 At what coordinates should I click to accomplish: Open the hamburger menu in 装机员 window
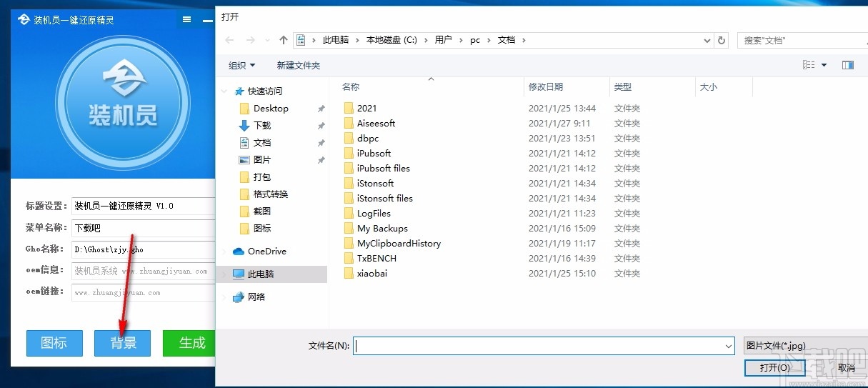point(187,20)
